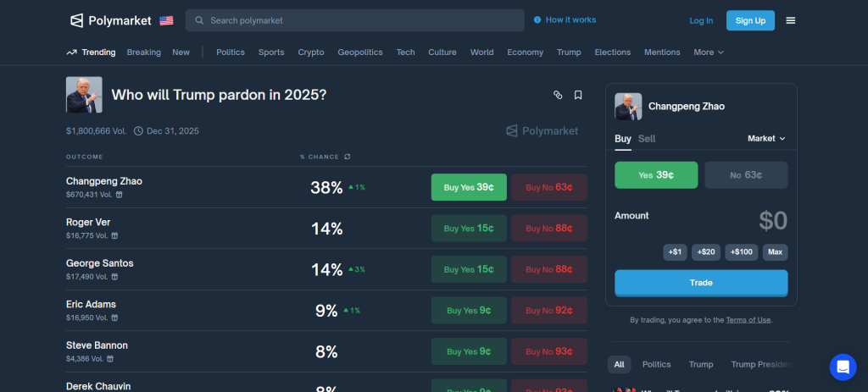The width and height of the screenshot is (868, 392).
Task: Select Yes 39¢ in trade panel
Action: tap(656, 175)
